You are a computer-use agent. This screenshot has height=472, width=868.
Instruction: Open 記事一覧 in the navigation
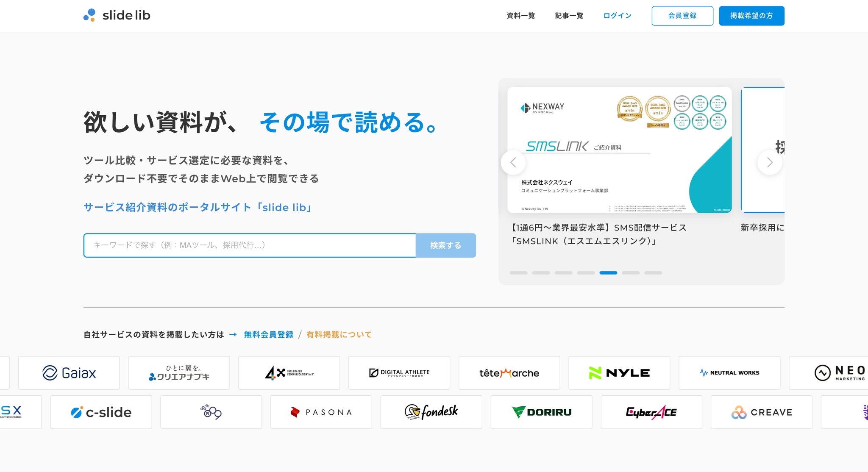(x=569, y=16)
